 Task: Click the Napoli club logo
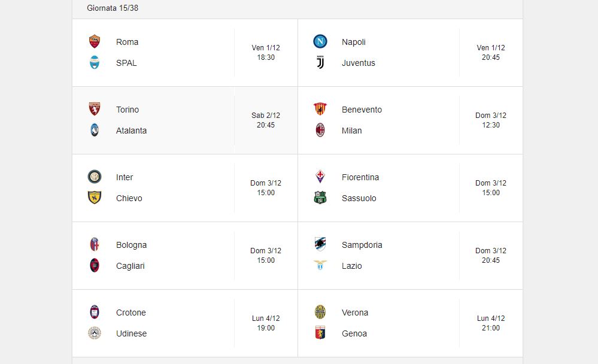click(x=320, y=41)
